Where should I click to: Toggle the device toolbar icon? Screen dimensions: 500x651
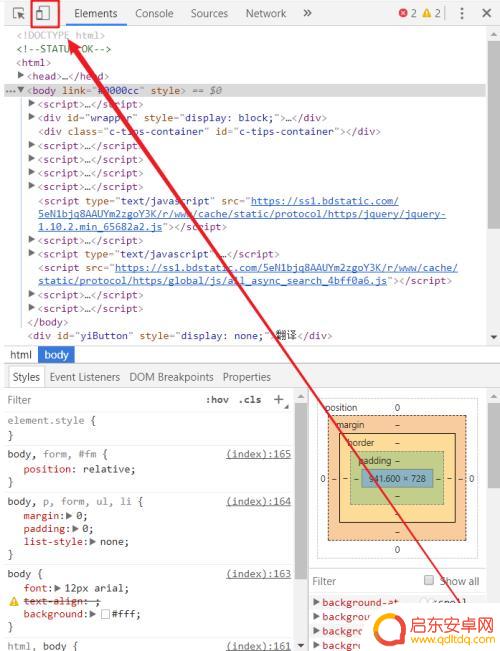pos(43,13)
